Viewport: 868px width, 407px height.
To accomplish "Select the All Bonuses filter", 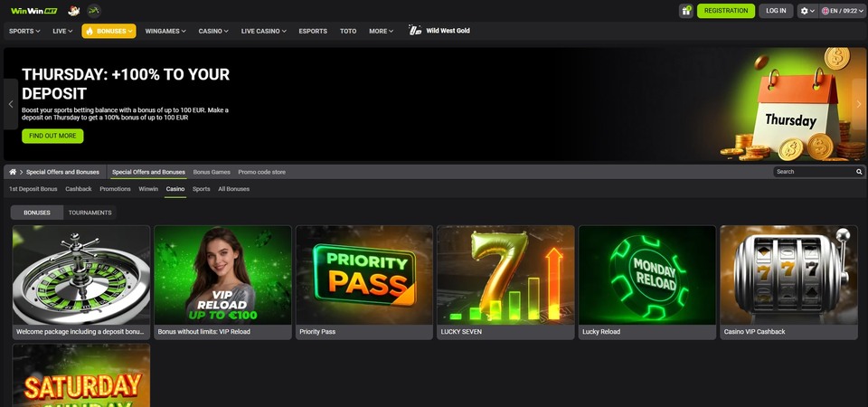I will pos(233,189).
